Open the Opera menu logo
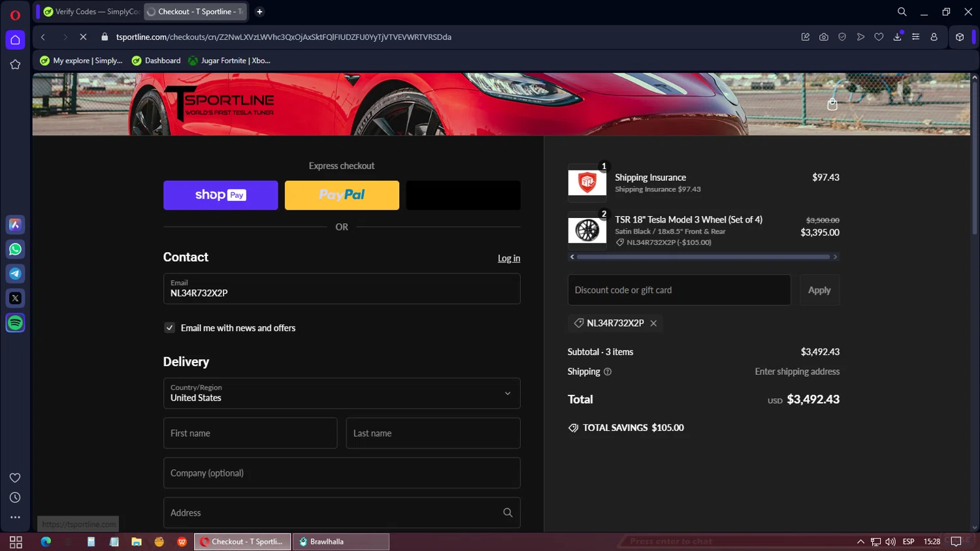The width and height of the screenshot is (980, 551). click(x=15, y=15)
